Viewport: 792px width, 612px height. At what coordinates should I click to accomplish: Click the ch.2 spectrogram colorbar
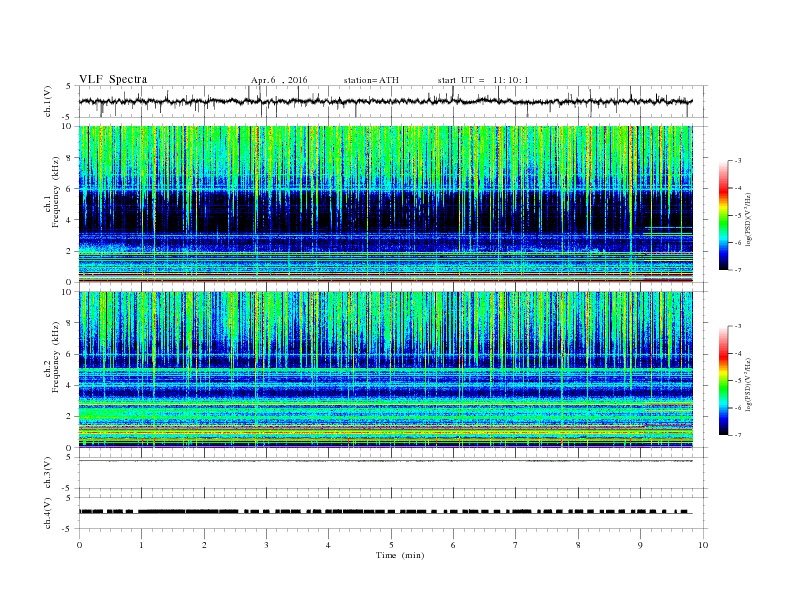pyautogui.click(x=723, y=380)
